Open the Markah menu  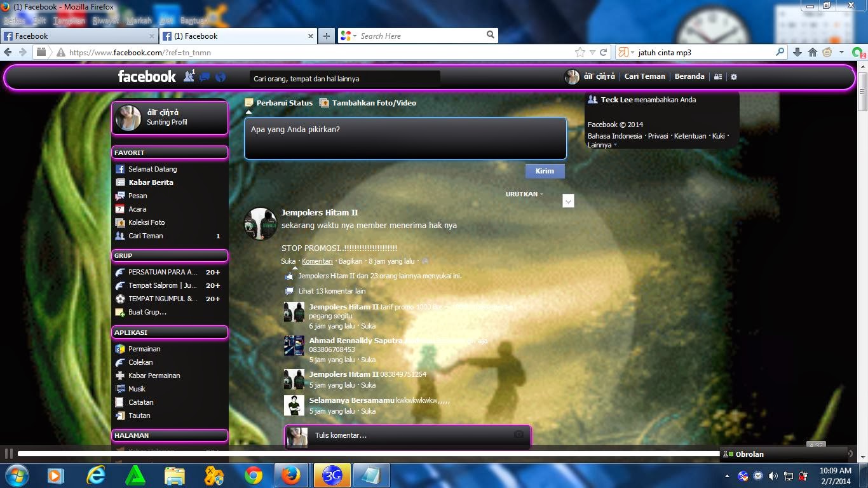[139, 20]
